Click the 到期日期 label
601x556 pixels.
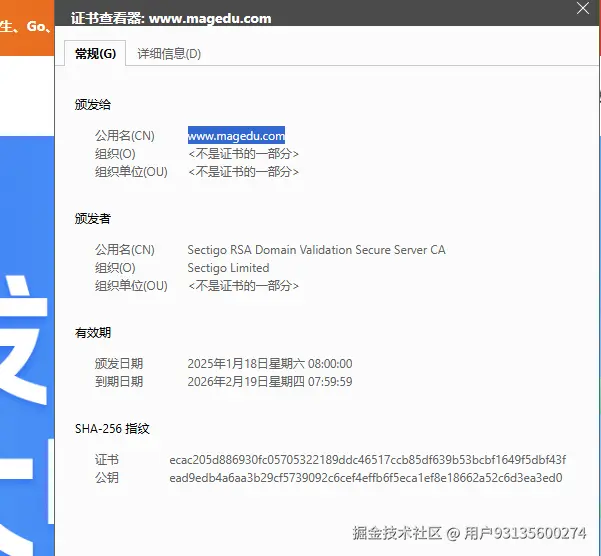click(119, 382)
